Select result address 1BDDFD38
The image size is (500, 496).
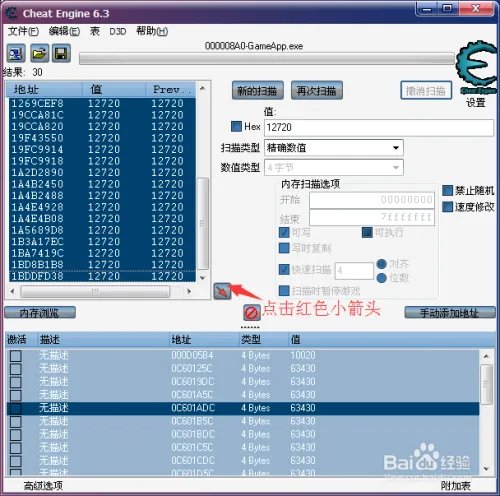click(x=37, y=276)
